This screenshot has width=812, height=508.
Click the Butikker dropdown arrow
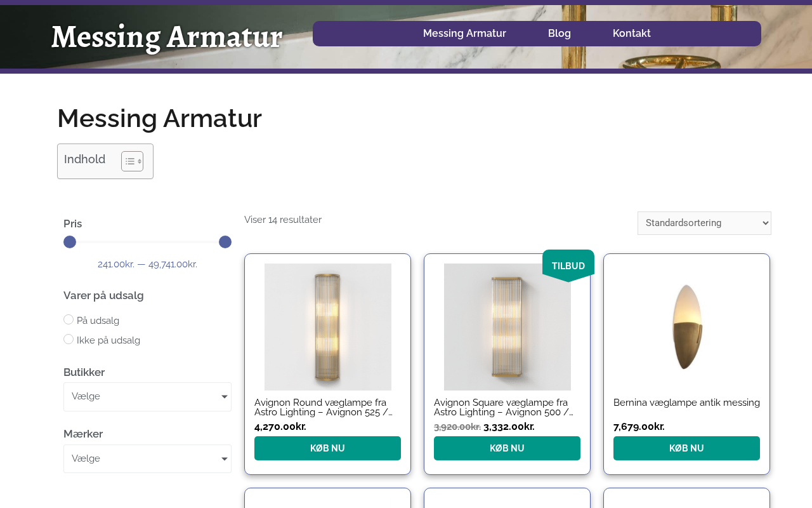(224, 397)
